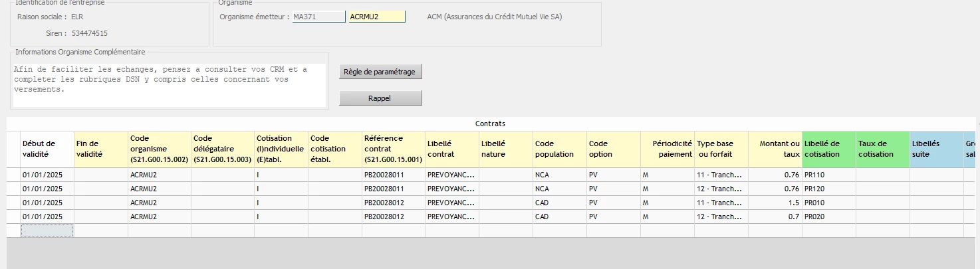Click the empty new-row Début de validité cell
The width and height of the screenshot is (980, 269).
(x=47, y=230)
